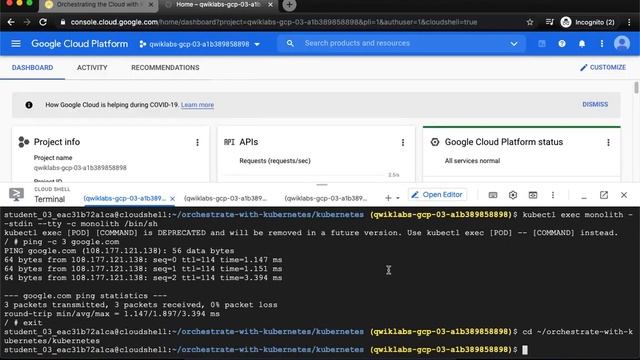Screen dimensions: 640x360
Task: Switch to the ACTIVITY tab
Action: point(92,68)
